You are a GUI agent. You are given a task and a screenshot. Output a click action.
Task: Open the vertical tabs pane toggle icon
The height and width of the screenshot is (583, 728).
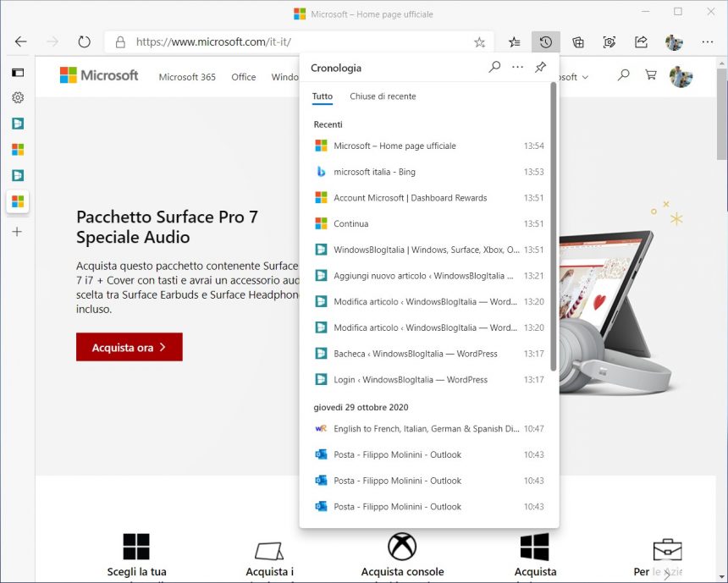pyautogui.click(x=18, y=73)
